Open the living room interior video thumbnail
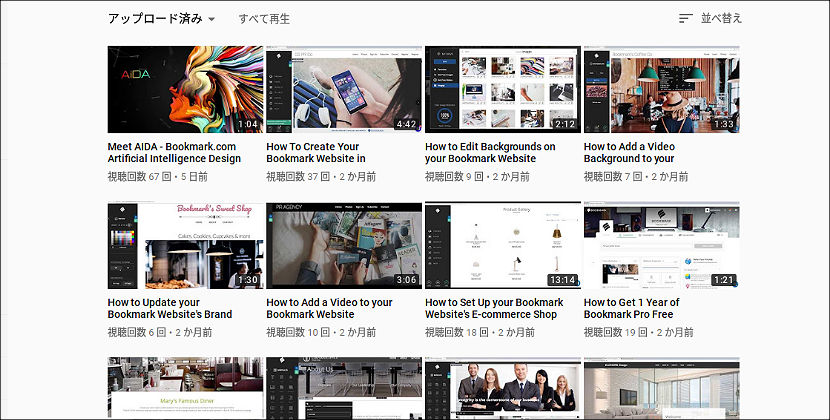830x420 pixels. (662, 388)
